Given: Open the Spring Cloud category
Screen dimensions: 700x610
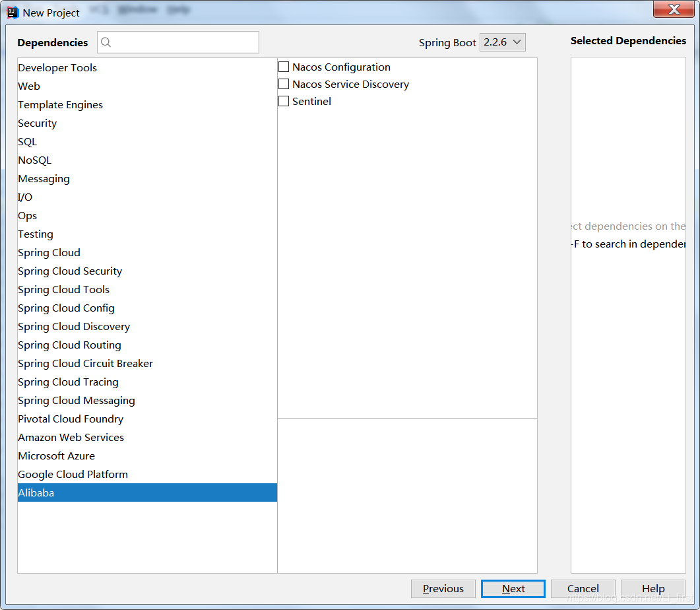Looking at the screenshot, I should (147, 253).
